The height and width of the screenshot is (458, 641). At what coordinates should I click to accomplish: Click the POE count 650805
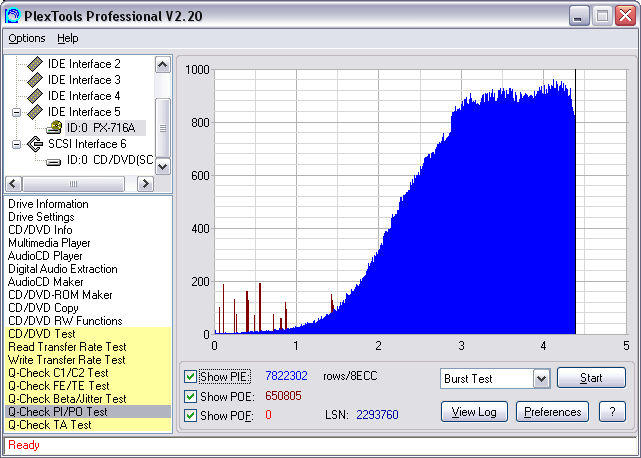(283, 396)
